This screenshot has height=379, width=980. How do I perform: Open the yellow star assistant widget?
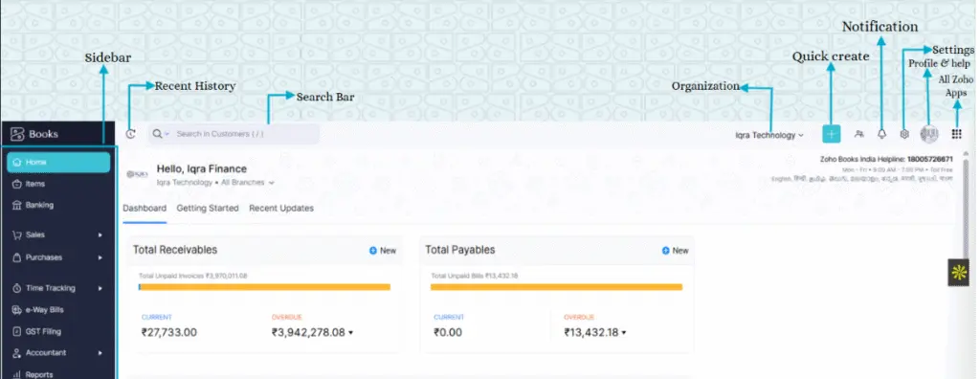(x=958, y=273)
